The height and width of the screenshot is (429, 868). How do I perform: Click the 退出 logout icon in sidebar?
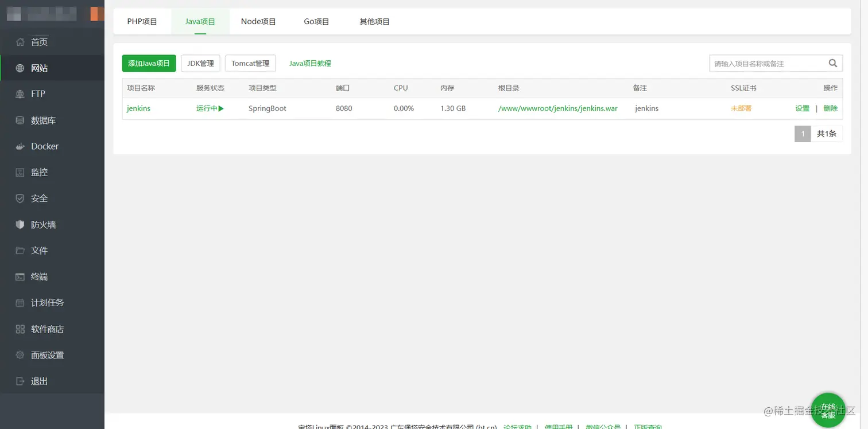(x=20, y=381)
